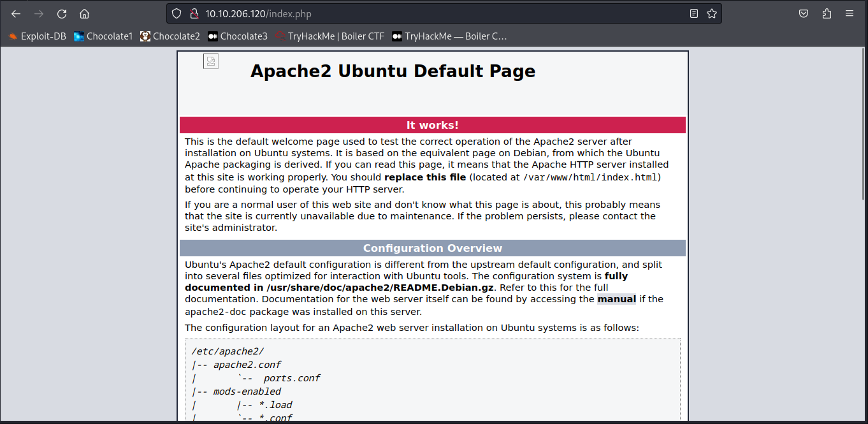
Task: Click the forward navigation arrow
Action: (x=39, y=13)
